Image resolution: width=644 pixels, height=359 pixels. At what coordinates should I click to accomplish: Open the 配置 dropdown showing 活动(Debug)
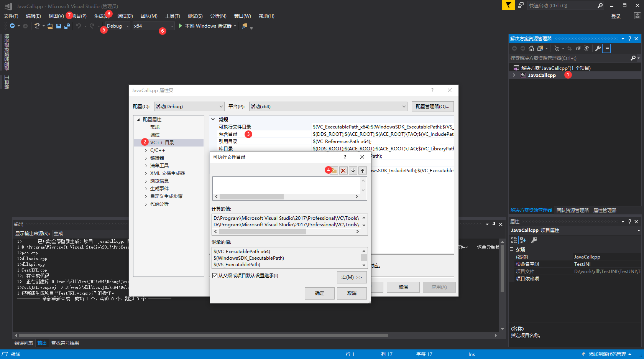pos(189,106)
